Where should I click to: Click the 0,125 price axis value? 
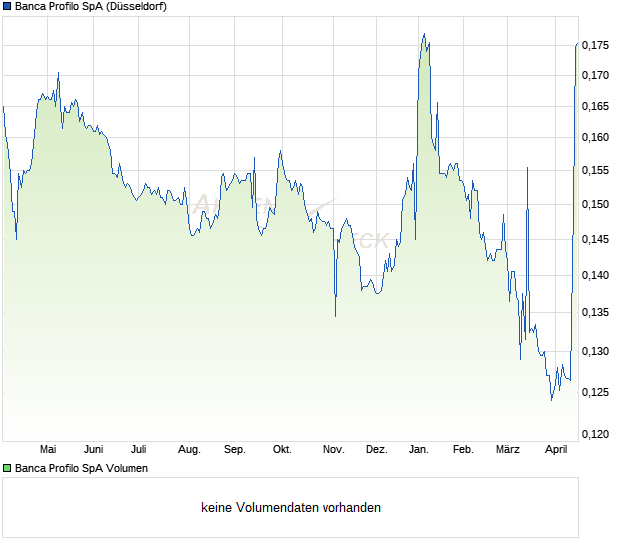(595, 392)
